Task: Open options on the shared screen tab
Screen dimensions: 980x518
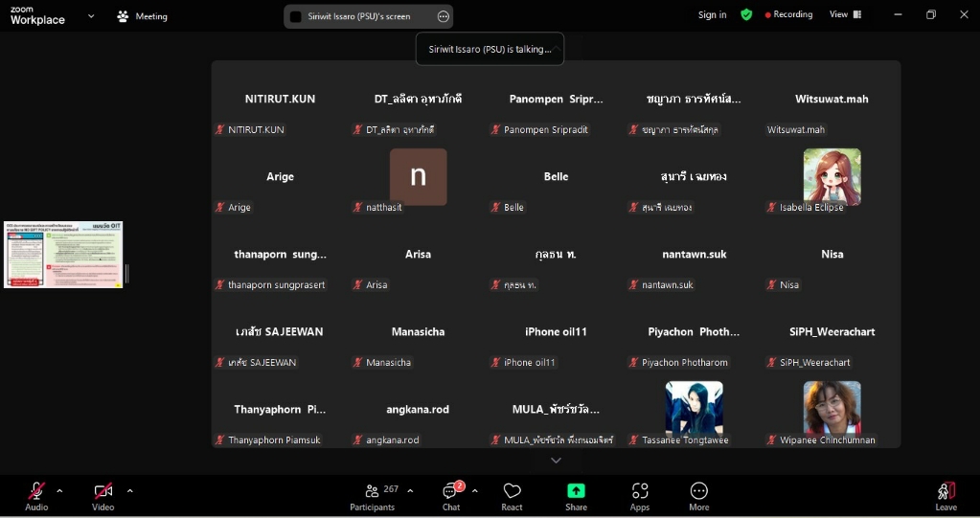Action: pos(443,16)
